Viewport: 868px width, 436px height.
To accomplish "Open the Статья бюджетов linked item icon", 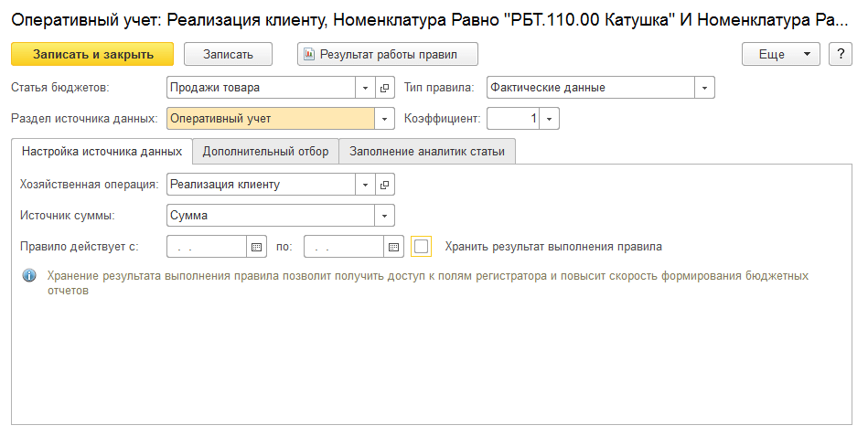I will pos(385,88).
